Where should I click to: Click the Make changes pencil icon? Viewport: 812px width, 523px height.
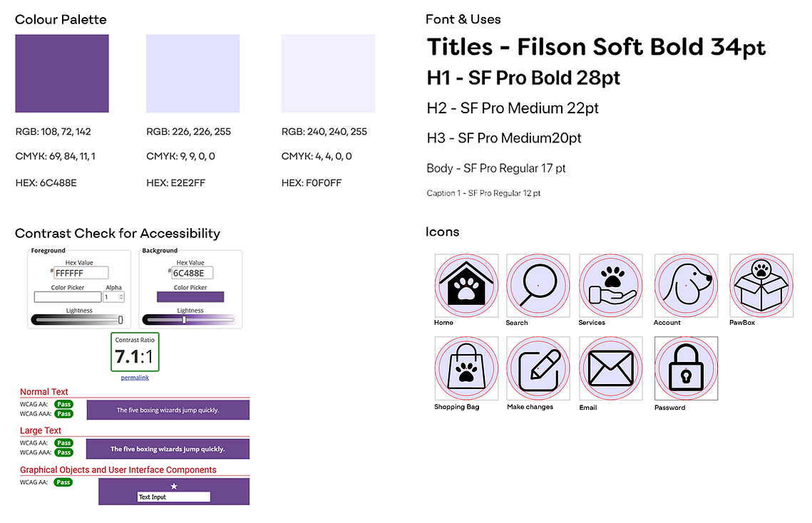[538, 368]
